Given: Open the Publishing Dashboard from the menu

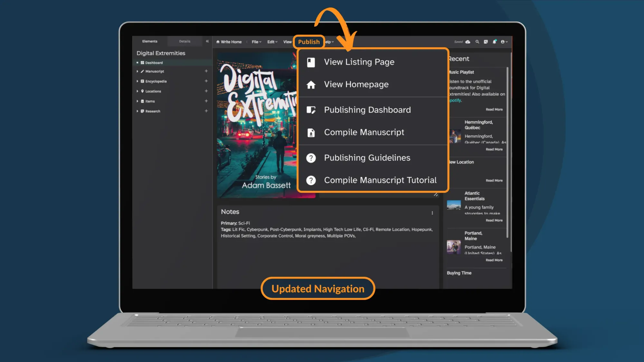Looking at the screenshot, I should click(367, 110).
